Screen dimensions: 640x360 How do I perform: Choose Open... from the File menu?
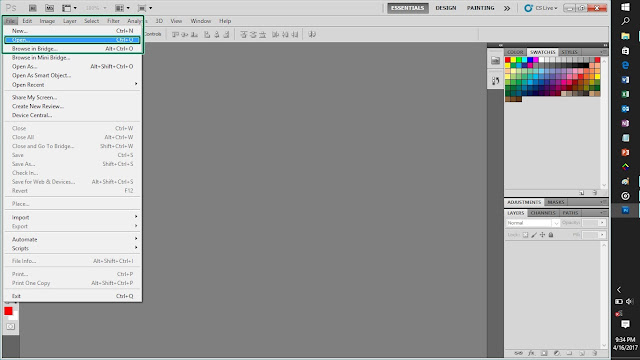[x=73, y=40]
